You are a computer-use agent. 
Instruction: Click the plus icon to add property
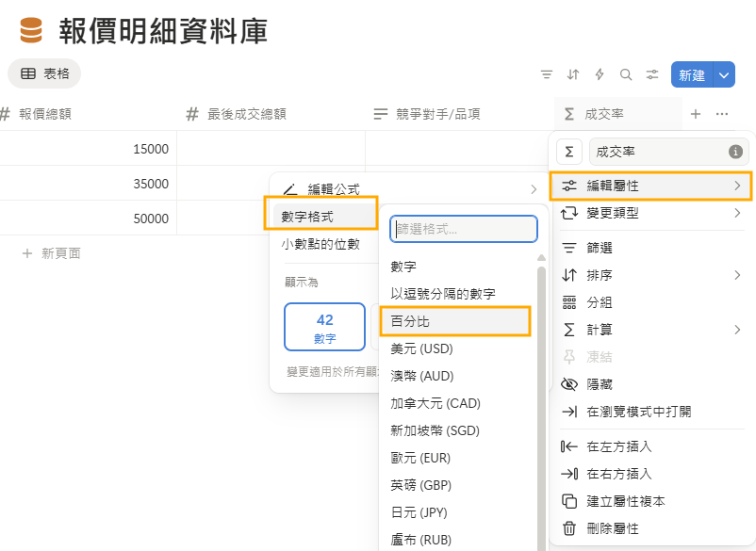[696, 114]
